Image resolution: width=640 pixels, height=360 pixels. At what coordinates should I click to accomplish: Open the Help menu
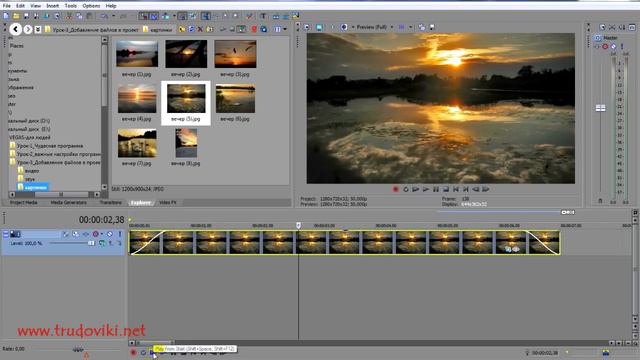(111, 6)
